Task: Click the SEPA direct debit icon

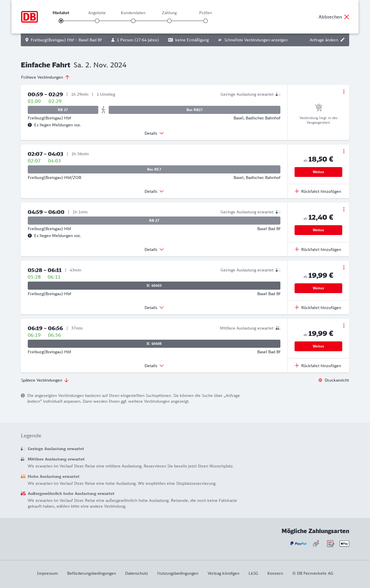Action: (330, 543)
